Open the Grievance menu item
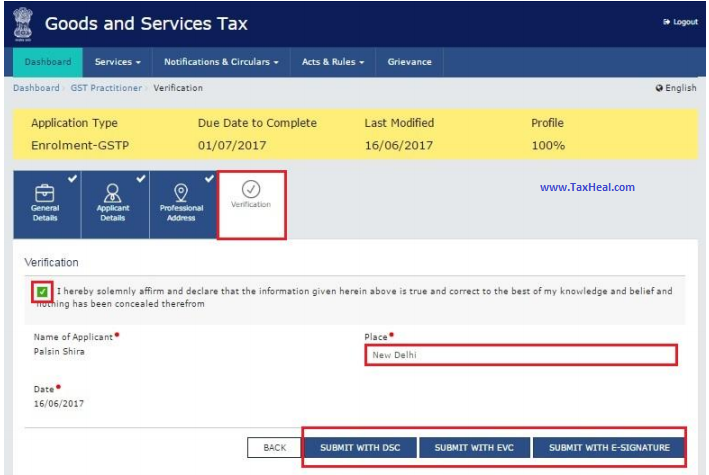The height and width of the screenshot is (475, 709). pos(409,62)
